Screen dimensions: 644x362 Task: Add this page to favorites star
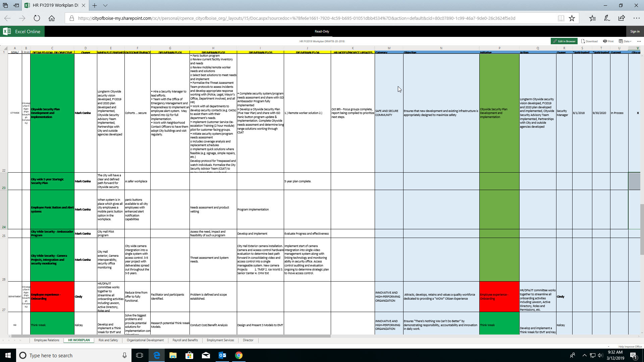coord(572,18)
